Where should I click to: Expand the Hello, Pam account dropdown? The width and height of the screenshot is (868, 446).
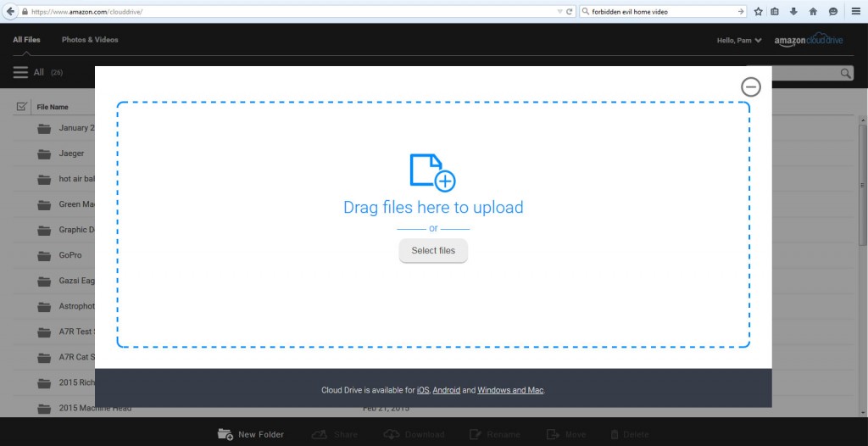click(x=739, y=40)
